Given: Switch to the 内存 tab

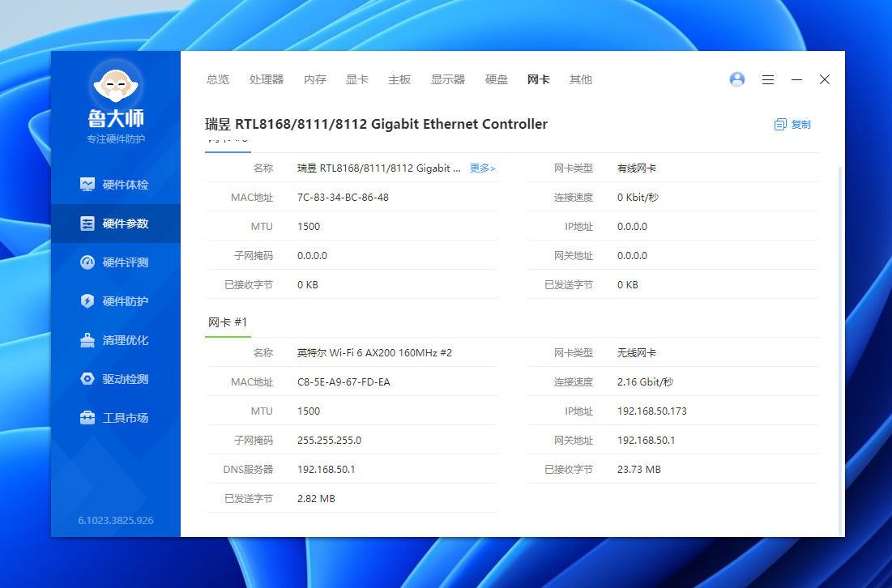Looking at the screenshot, I should coord(315,79).
